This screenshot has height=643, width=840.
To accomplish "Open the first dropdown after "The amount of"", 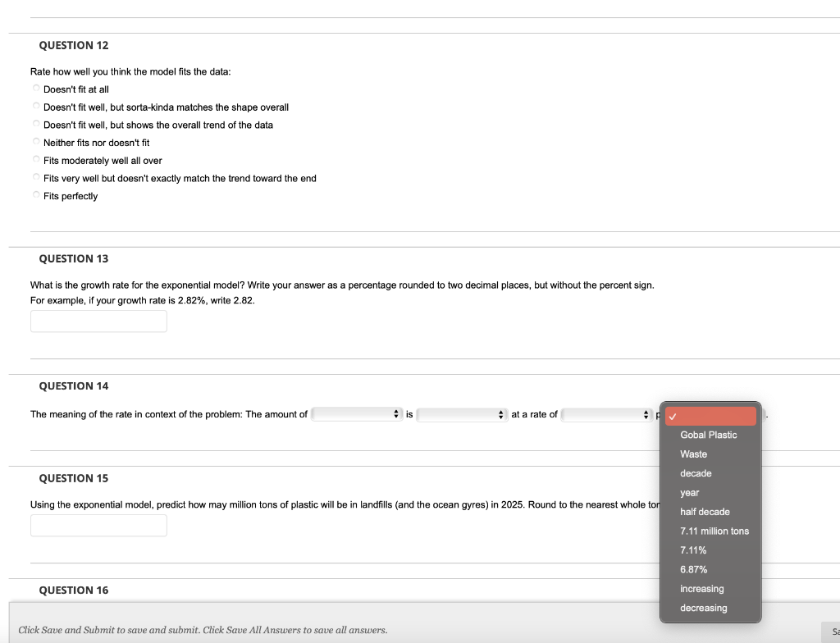I will pos(357,414).
